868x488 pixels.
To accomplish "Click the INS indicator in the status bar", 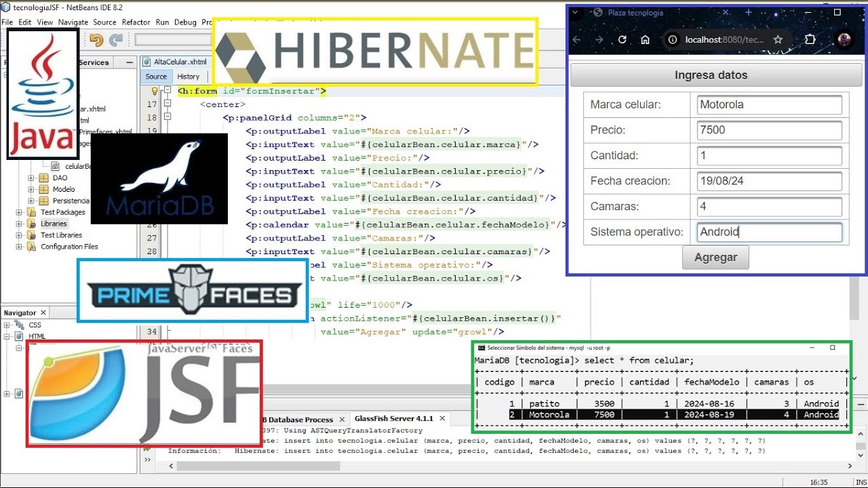I will point(860,482).
